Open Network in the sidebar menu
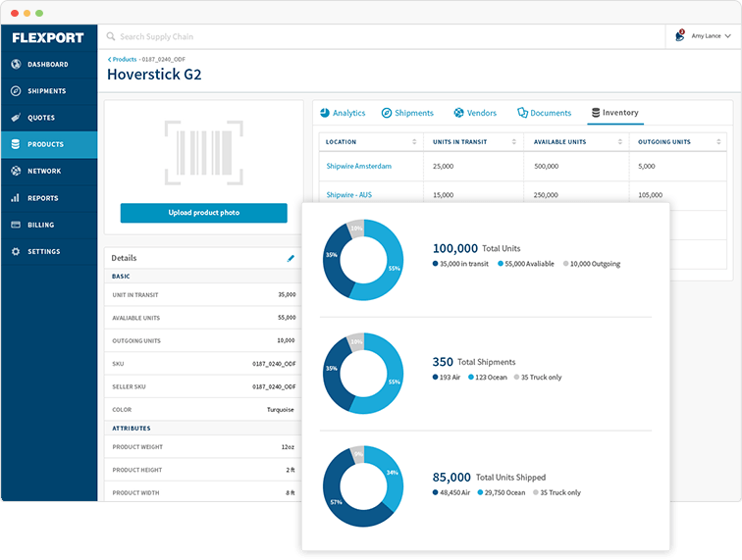742x560 pixels. [x=49, y=172]
